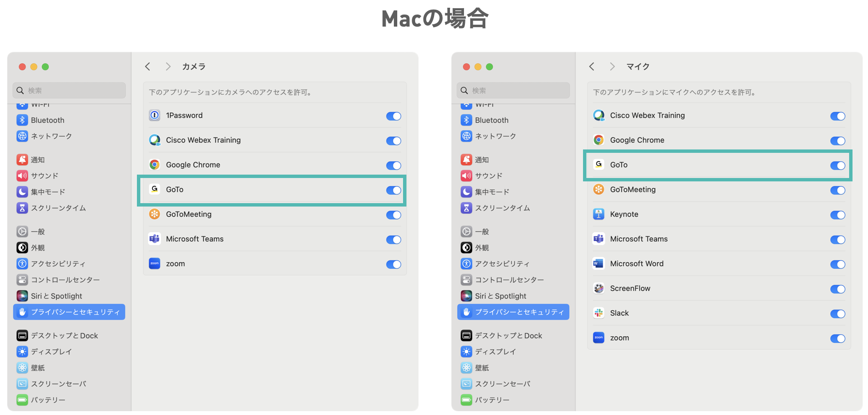
Task: Click GoTo label in camera list
Action: [x=175, y=190]
